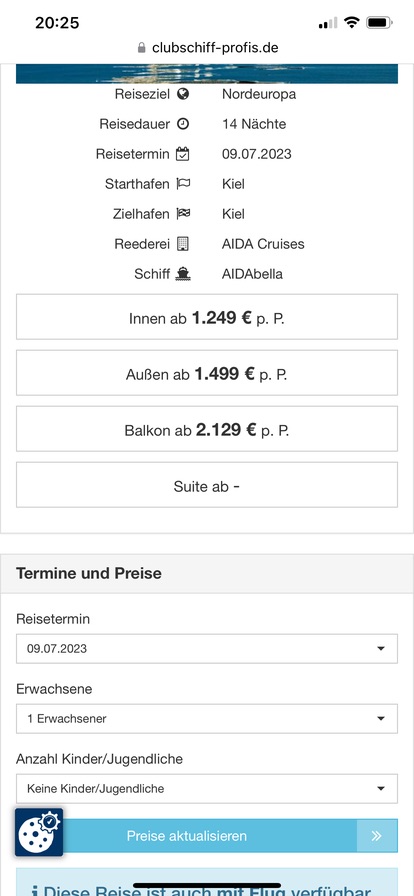This screenshot has height=896, width=414.
Task: Open the Reisetermin date dropdown
Action: tap(206, 649)
